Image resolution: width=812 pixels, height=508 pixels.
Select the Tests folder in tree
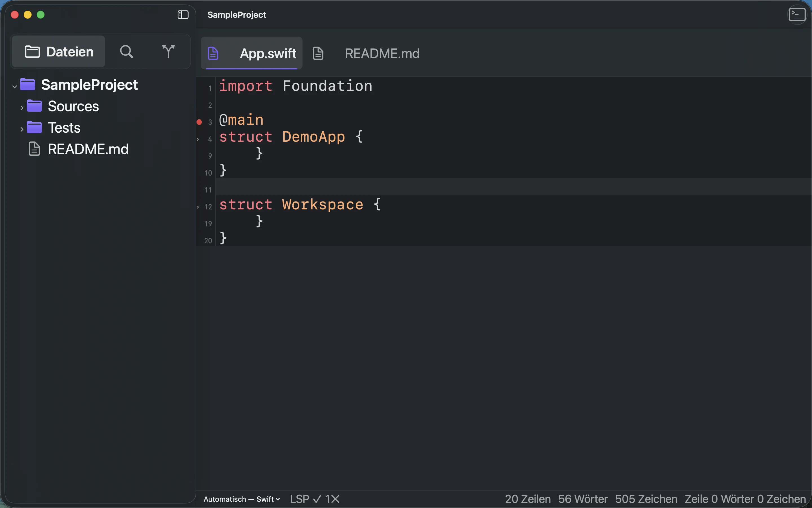100,128
